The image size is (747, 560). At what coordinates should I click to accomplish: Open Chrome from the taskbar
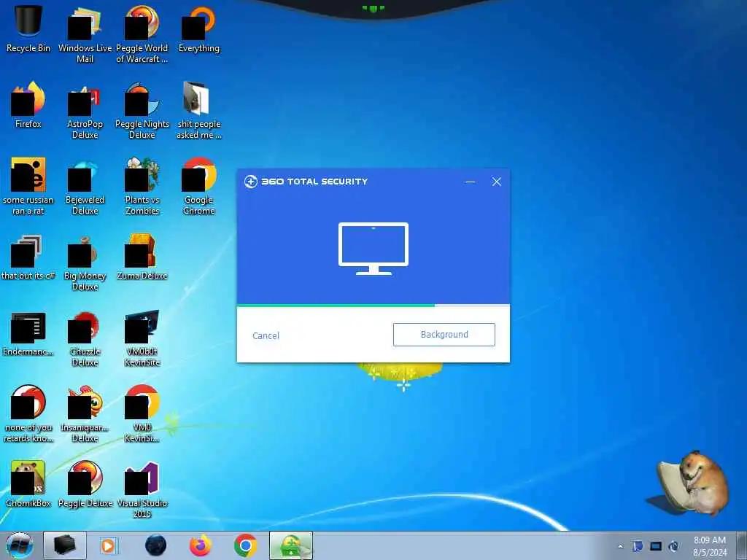pos(245,545)
